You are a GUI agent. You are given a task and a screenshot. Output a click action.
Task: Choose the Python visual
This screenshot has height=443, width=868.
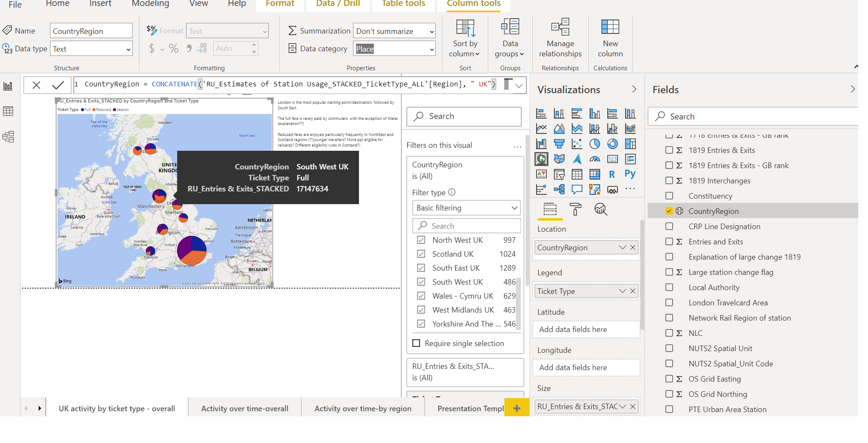(630, 174)
